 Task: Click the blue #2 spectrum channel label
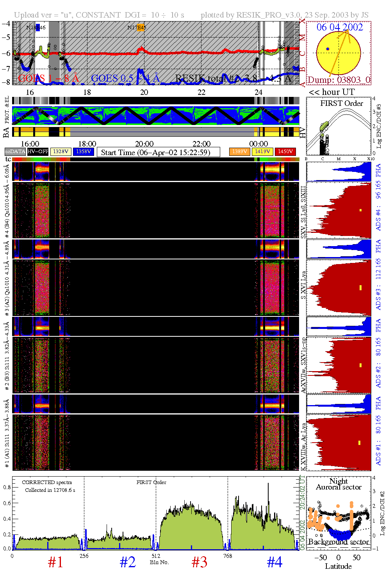click(128, 562)
